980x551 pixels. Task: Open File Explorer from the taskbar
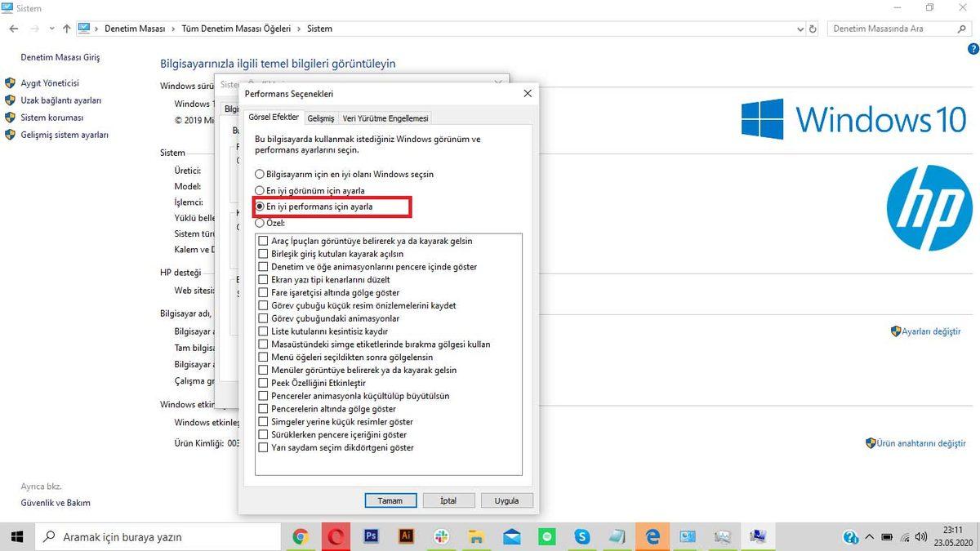(476, 536)
